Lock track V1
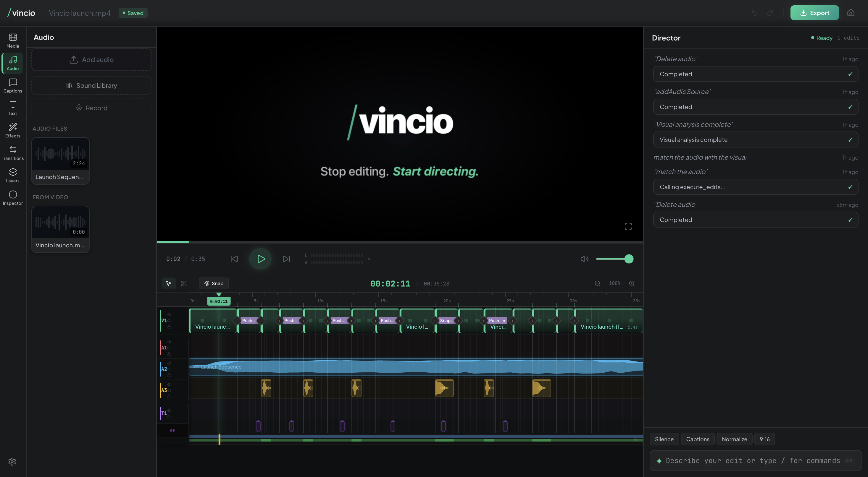Viewport: 868px width, 477px height. pos(169,327)
